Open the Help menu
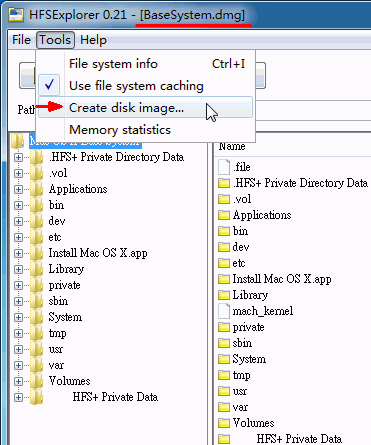The height and width of the screenshot is (445, 371). pyautogui.click(x=93, y=40)
